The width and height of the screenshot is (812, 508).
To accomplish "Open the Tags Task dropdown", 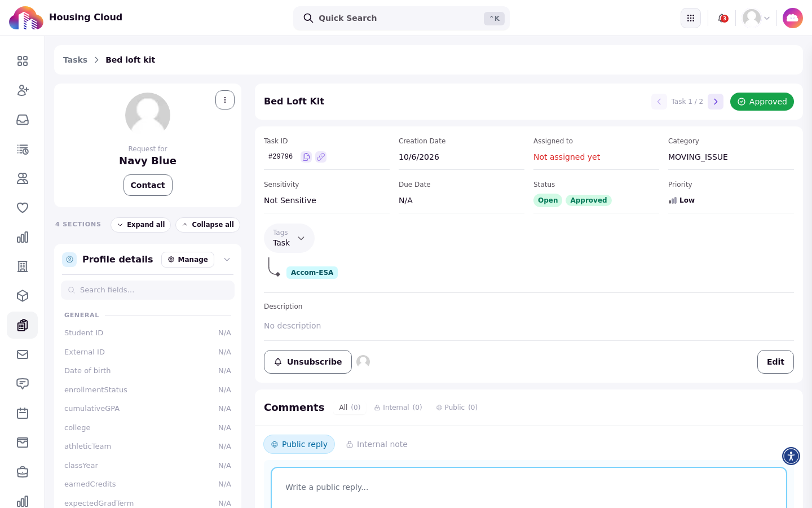I will pos(289,238).
